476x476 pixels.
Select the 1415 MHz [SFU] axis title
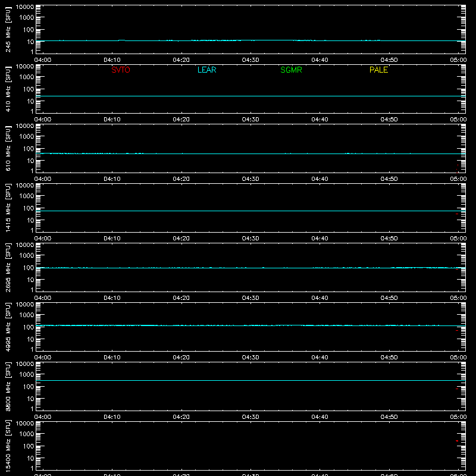point(8,208)
